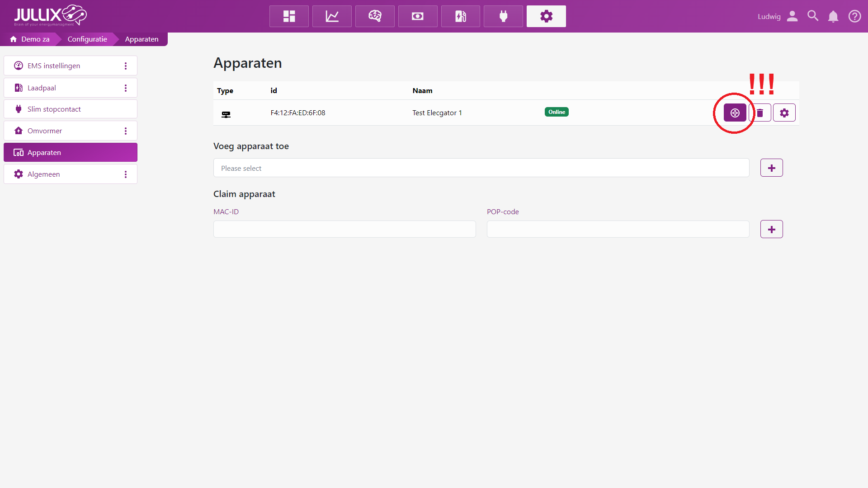This screenshot has width=868, height=488.
Task: Click plus button next to POP-code field
Action: [771, 230]
